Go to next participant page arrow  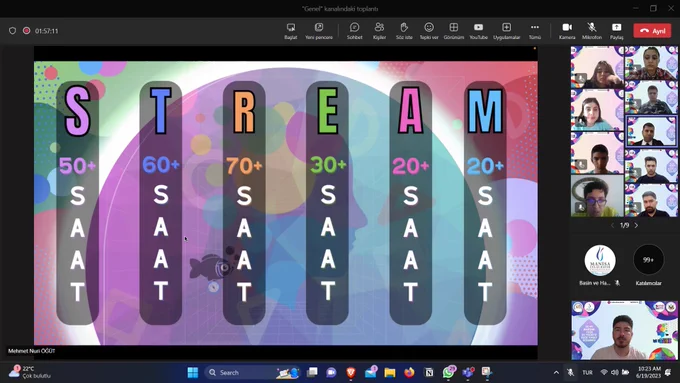coord(636,225)
